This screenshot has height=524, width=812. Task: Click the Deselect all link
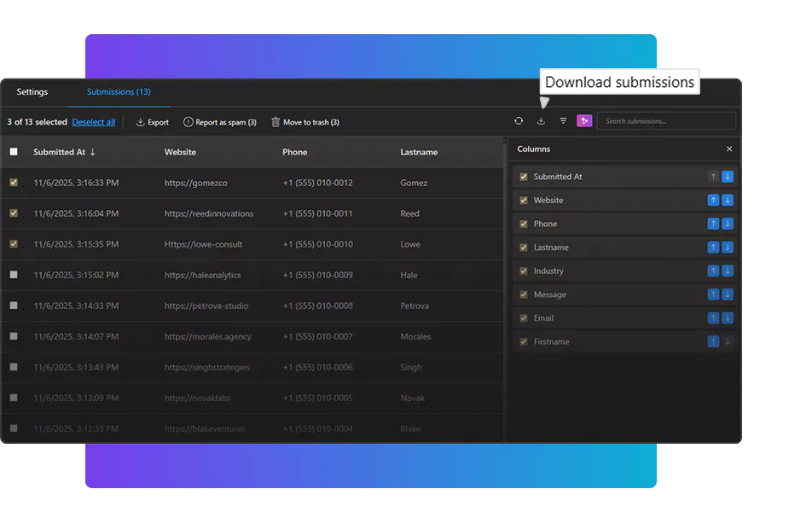[93, 122]
